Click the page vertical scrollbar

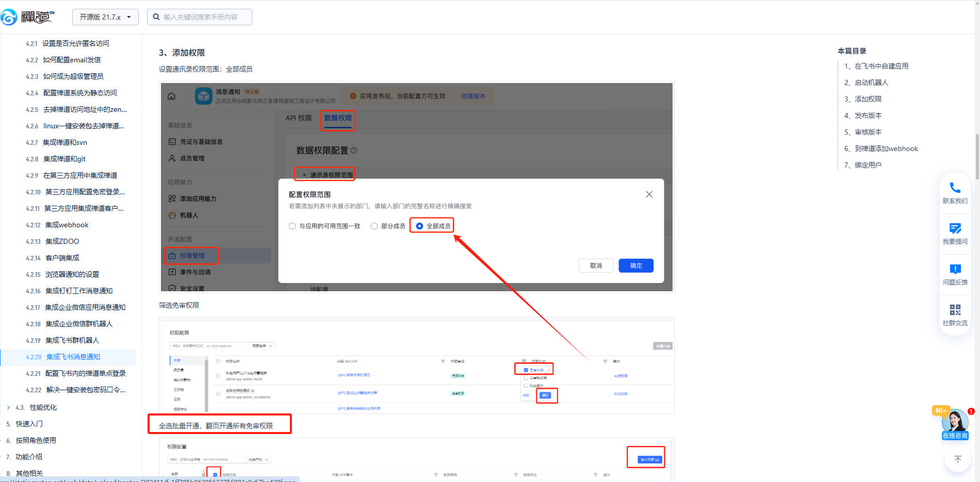click(977, 157)
